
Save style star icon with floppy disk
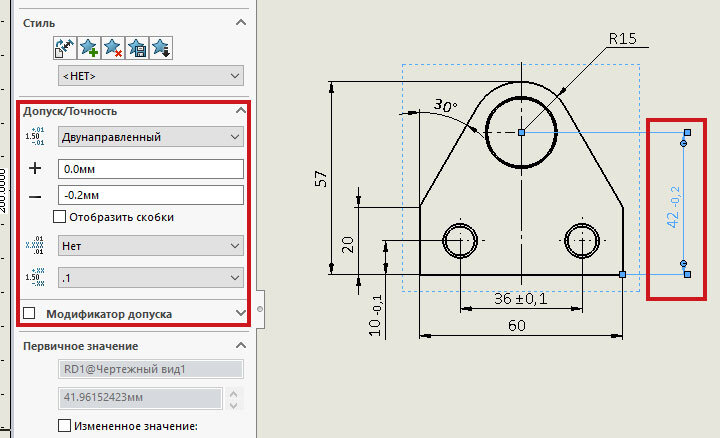[137, 48]
